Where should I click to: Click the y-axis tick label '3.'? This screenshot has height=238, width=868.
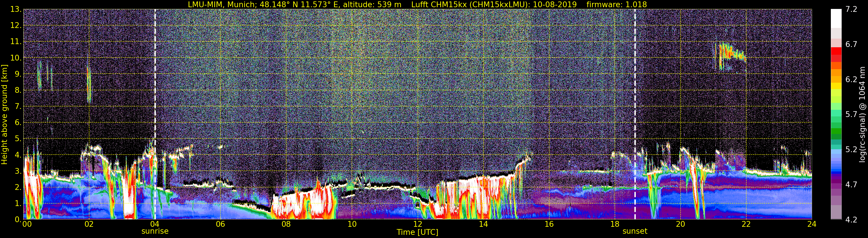(x=18, y=171)
